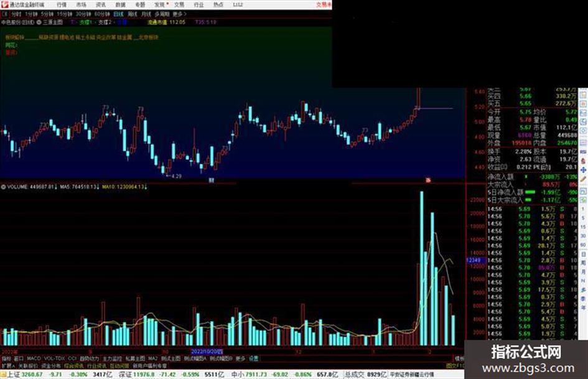
Task: Click the 窗口 tab in bottom bar
Action: (x=19, y=358)
